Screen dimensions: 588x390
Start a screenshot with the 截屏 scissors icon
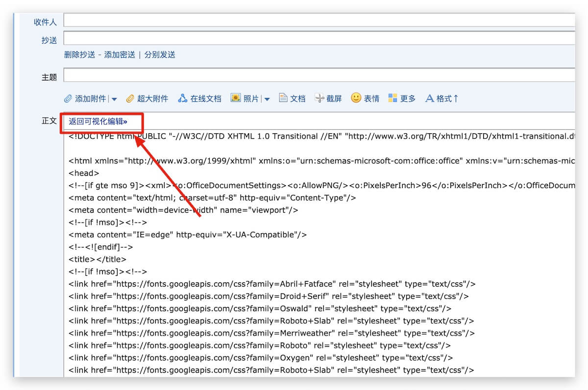tap(319, 98)
